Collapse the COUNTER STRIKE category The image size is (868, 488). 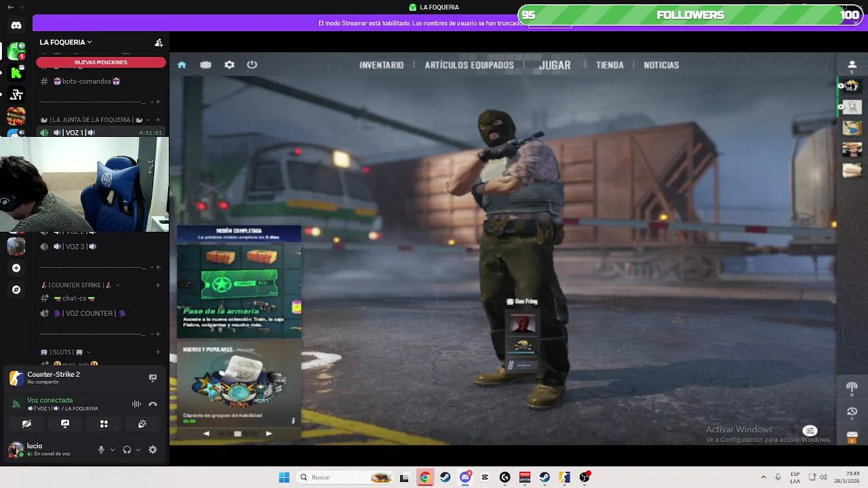[x=81, y=285]
